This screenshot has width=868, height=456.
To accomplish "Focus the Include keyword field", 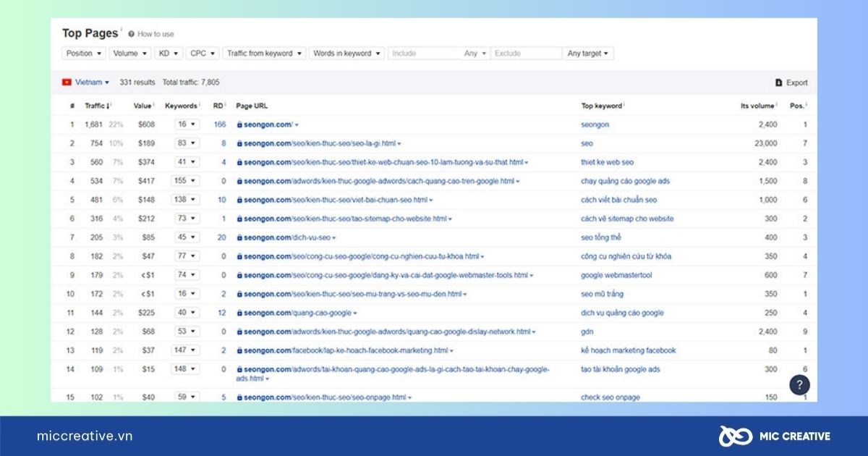I will (x=425, y=54).
